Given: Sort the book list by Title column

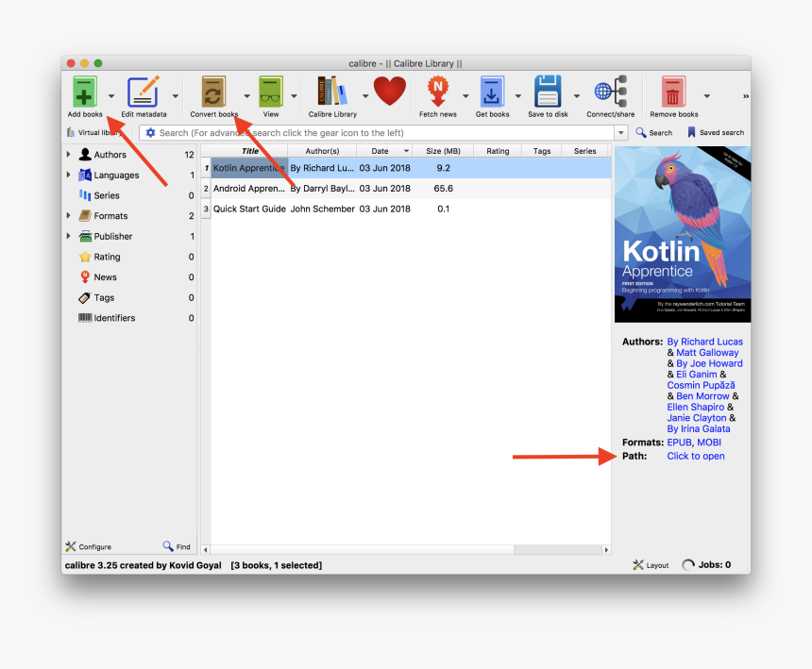Looking at the screenshot, I should click(x=249, y=151).
